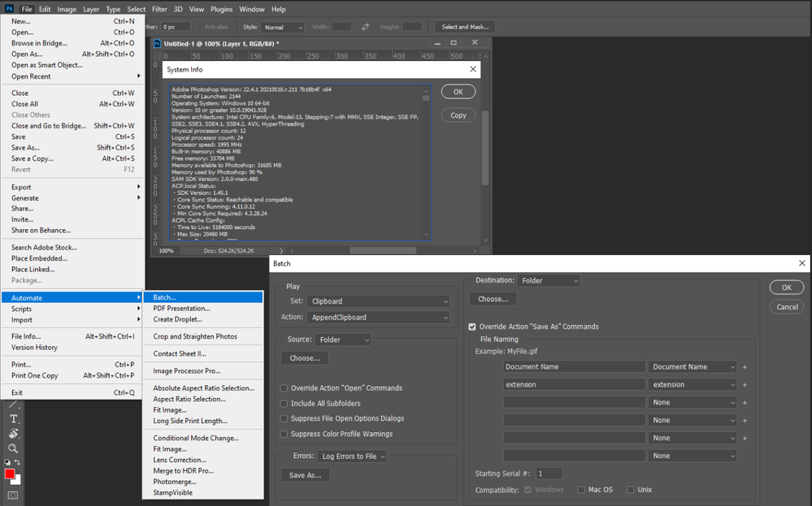Enable Unix compatibility for file names
Image resolution: width=812 pixels, height=506 pixels.
(x=630, y=489)
